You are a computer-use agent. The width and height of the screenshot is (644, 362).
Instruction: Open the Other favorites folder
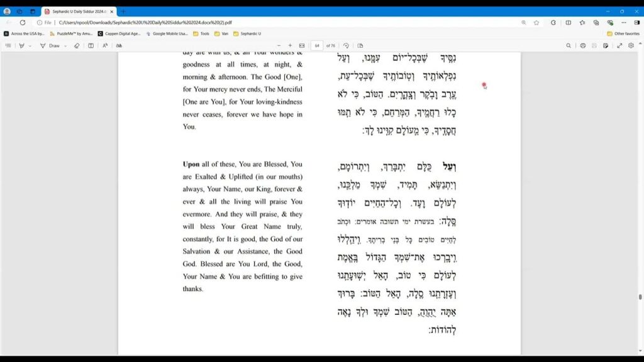tap(623, 34)
